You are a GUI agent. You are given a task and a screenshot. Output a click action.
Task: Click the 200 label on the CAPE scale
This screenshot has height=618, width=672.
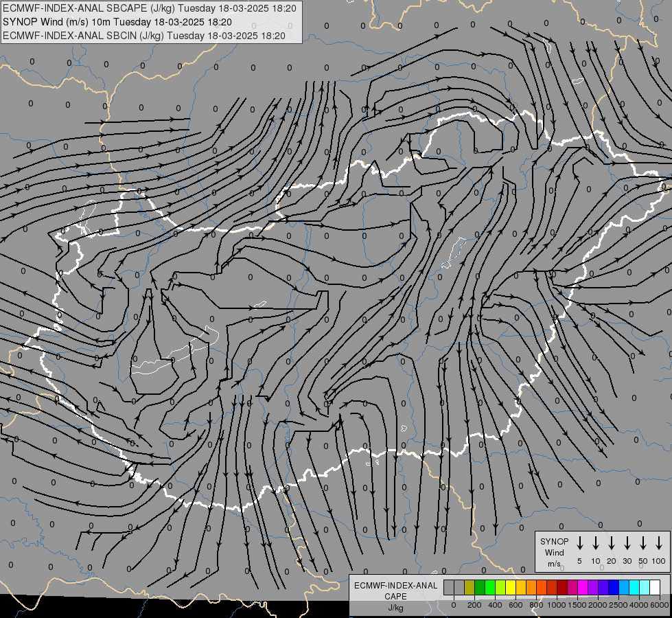pyautogui.click(x=474, y=605)
